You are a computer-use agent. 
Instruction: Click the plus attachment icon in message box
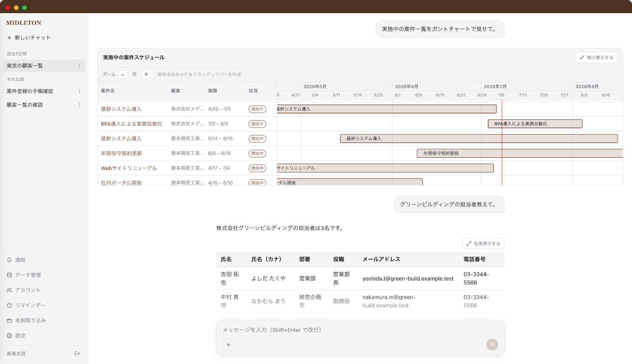tap(228, 345)
